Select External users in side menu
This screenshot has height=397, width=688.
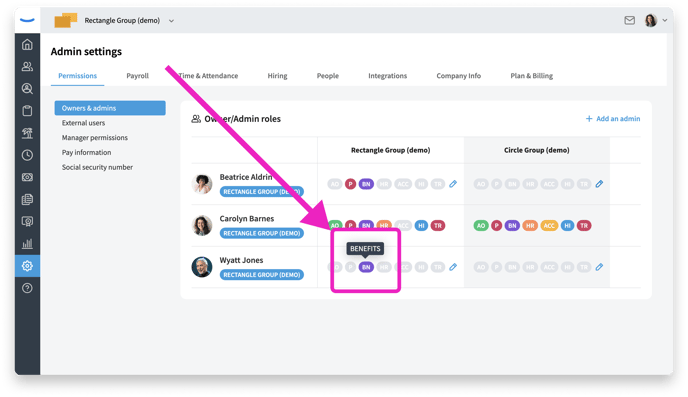[x=83, y=123]
